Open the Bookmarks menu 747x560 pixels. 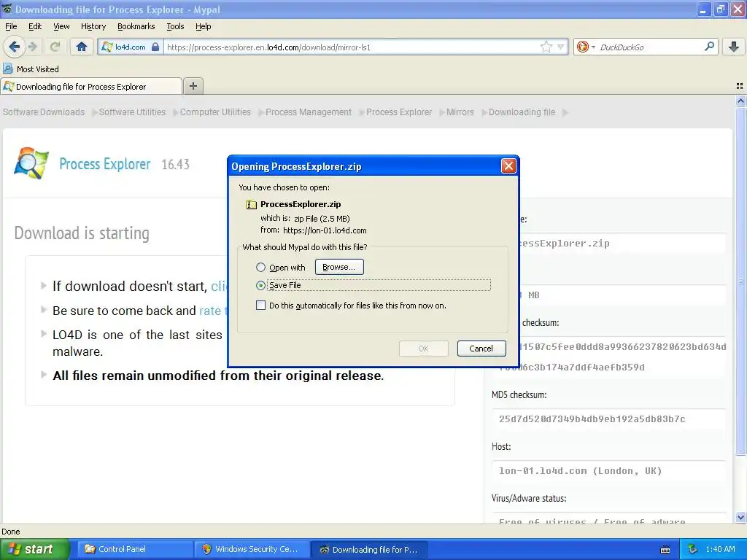[136, 26]
